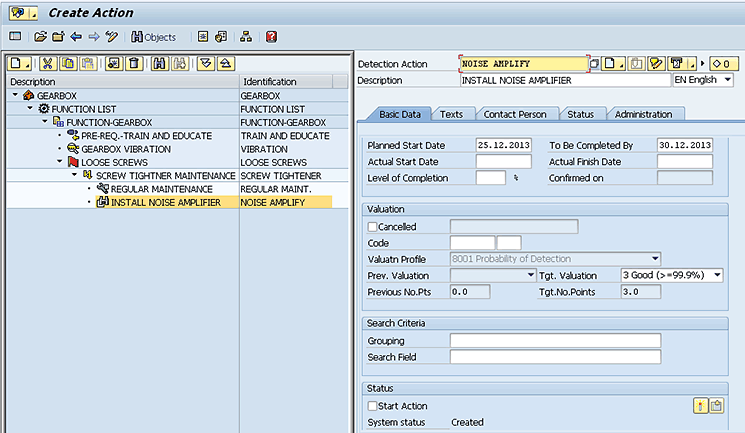Open the Tgt. Valuation dropdown
The image size is (745, 433).
tap(717, 275)
